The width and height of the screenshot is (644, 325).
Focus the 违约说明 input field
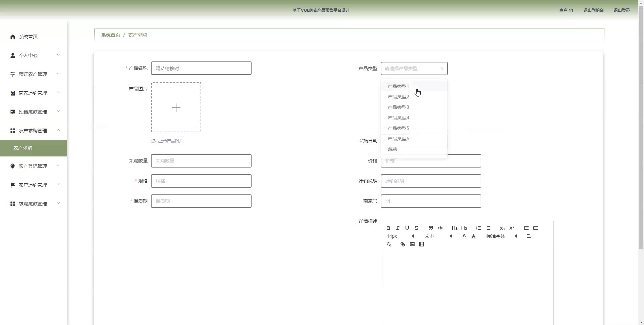coord(431,181)
